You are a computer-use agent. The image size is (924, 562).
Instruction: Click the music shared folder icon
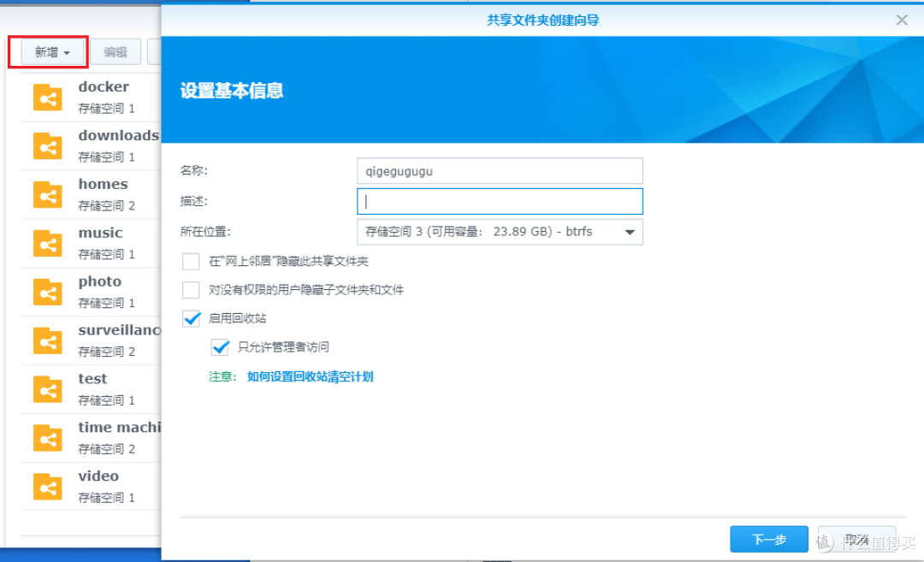pos(48,244)
